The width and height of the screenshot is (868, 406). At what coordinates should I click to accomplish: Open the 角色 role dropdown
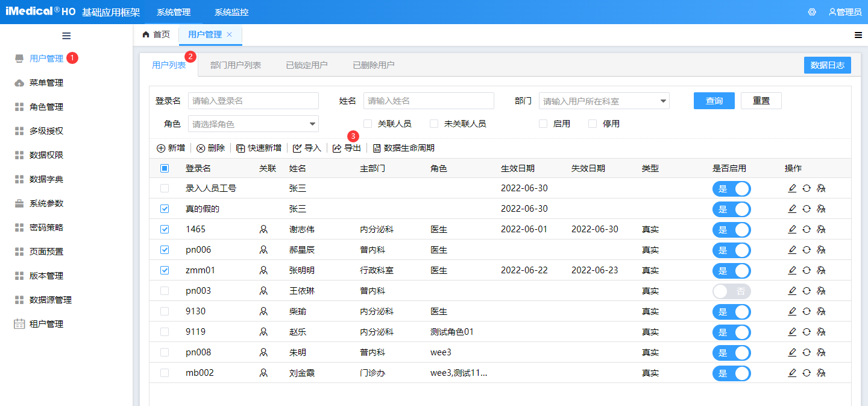pos(253,123)
